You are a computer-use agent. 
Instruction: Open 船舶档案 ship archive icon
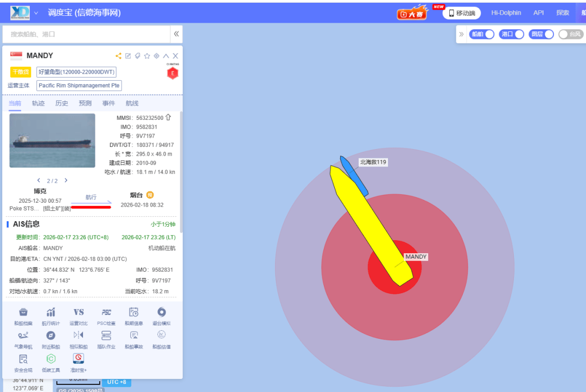pyautogui.click(x=23, y=312)
